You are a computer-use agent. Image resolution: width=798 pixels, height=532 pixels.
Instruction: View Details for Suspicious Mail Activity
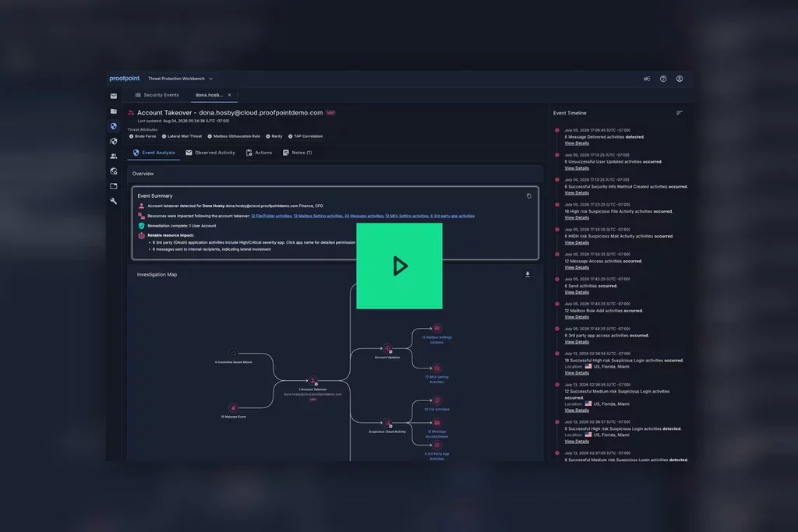click(577, 242)
